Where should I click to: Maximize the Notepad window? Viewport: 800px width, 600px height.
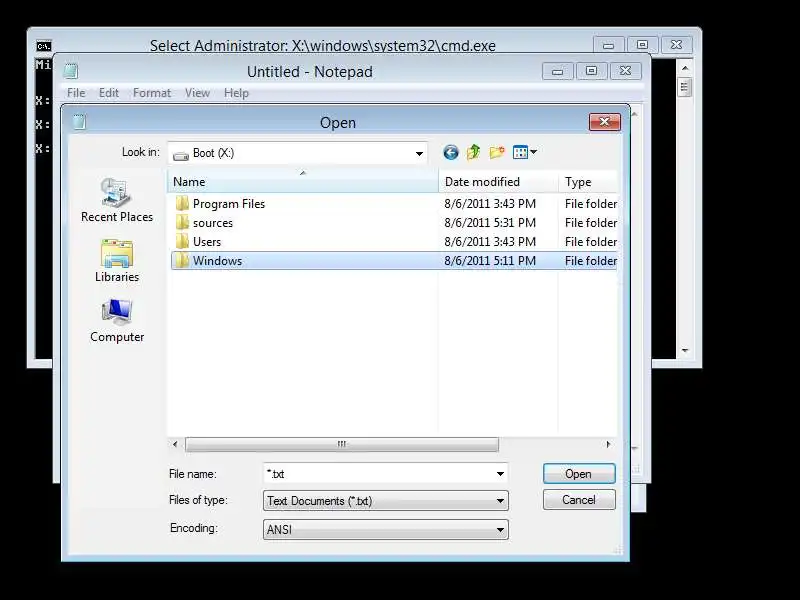[x=591, y=71]
